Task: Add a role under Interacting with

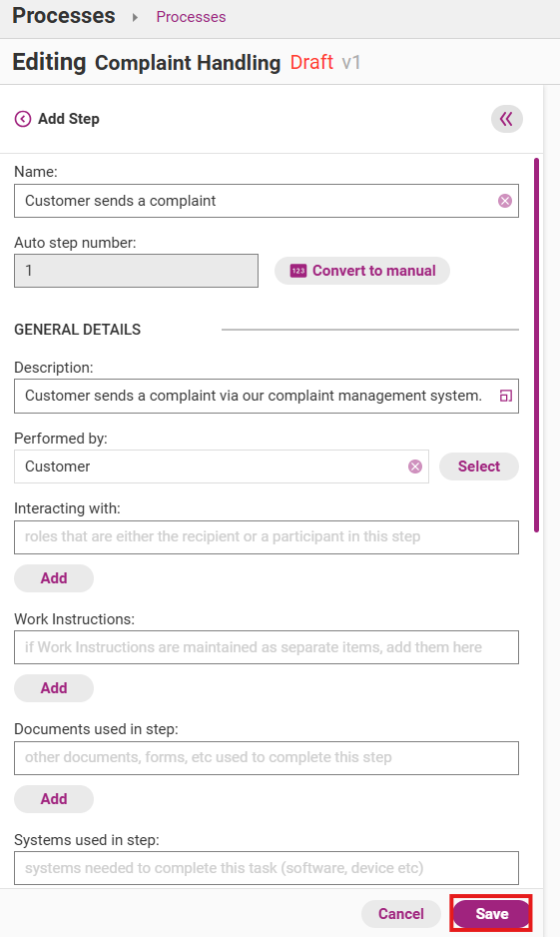Action: point(54,578)
